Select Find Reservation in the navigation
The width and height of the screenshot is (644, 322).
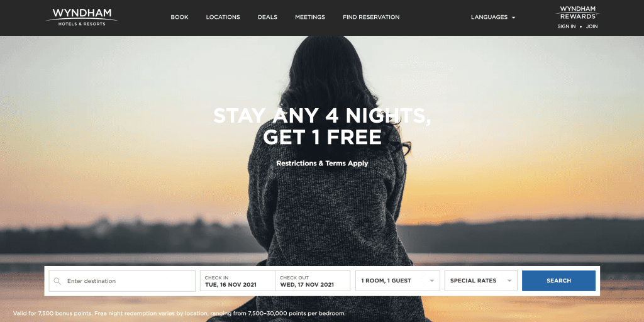point(371,17)
